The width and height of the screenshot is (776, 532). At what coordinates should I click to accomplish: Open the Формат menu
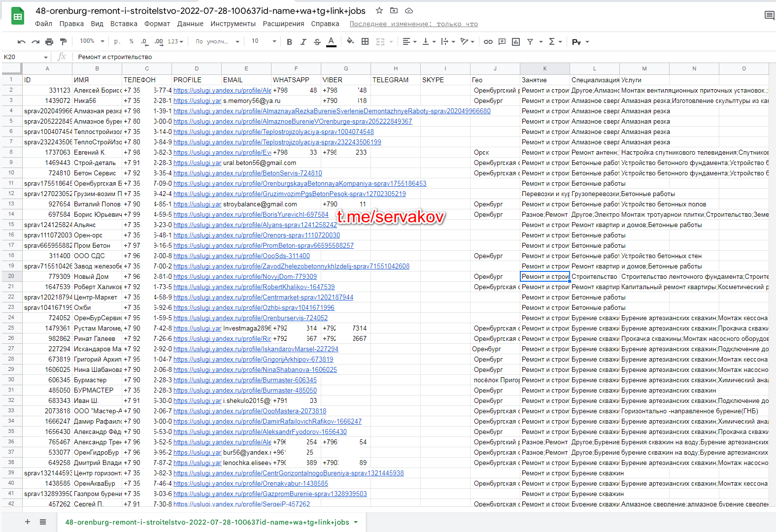coord(157,24)
